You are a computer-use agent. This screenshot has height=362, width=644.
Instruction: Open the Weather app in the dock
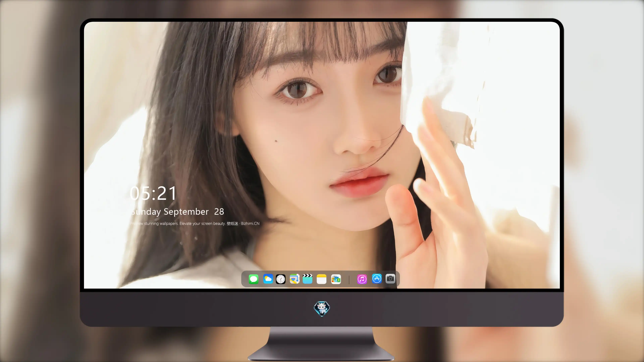268,279
